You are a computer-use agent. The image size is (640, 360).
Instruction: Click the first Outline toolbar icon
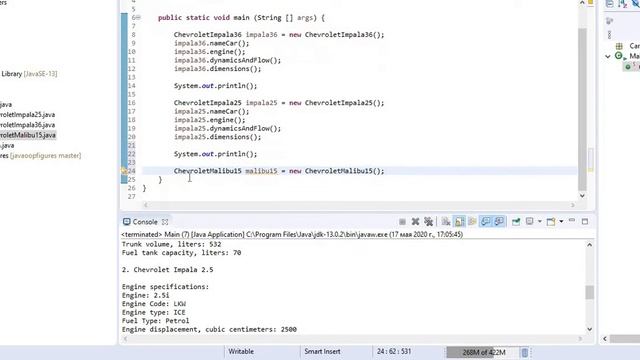[x=609, y=4]
